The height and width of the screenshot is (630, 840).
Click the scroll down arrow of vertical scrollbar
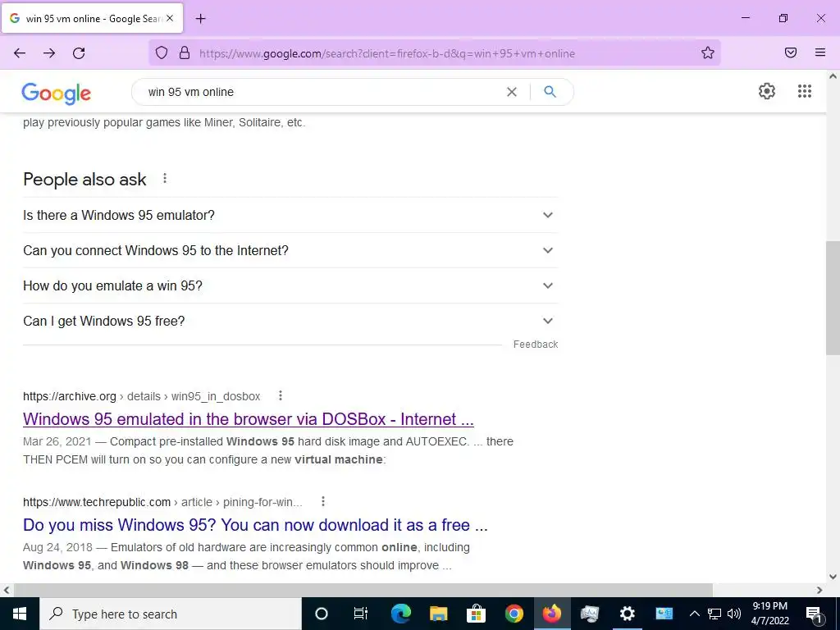833,577
